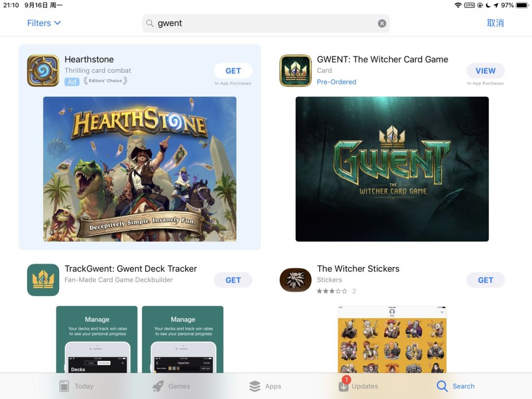Tap the Hearthstone title text

89,60
